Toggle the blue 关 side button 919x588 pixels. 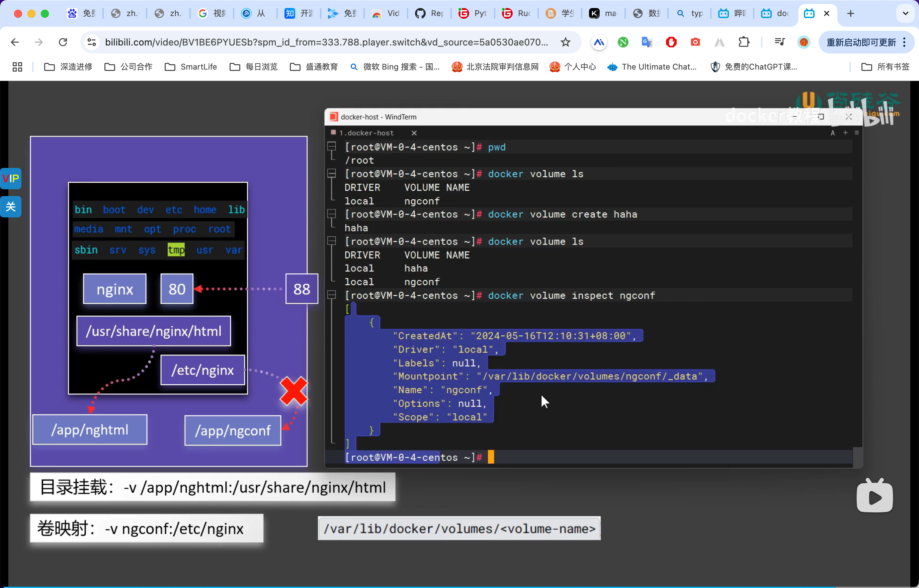11,207
